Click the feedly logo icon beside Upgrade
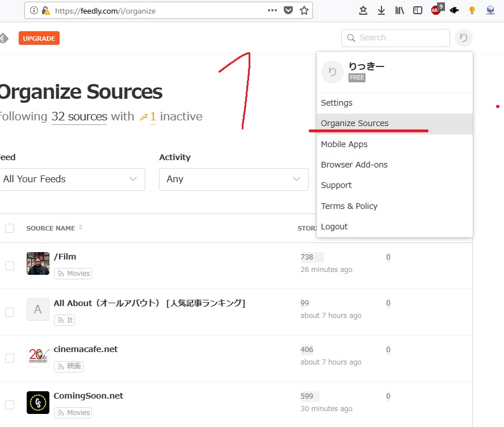 [x=4, y=38]
